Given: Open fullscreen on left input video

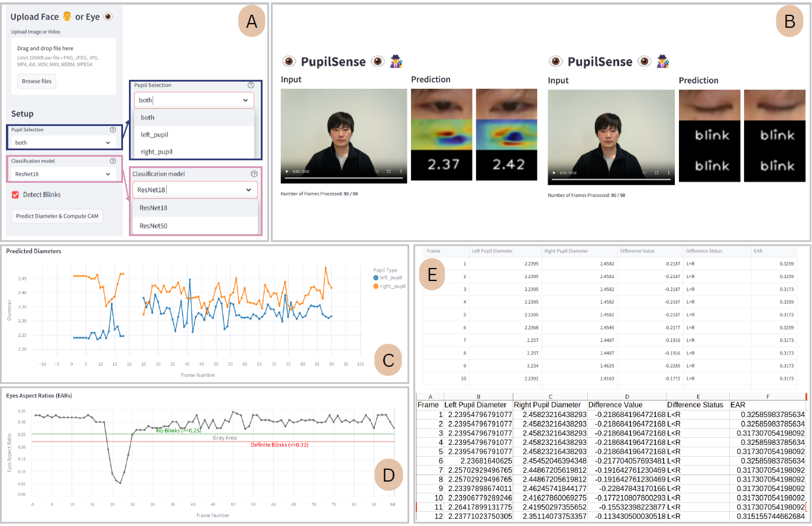Looking at the screenshot, I should 389,172.
